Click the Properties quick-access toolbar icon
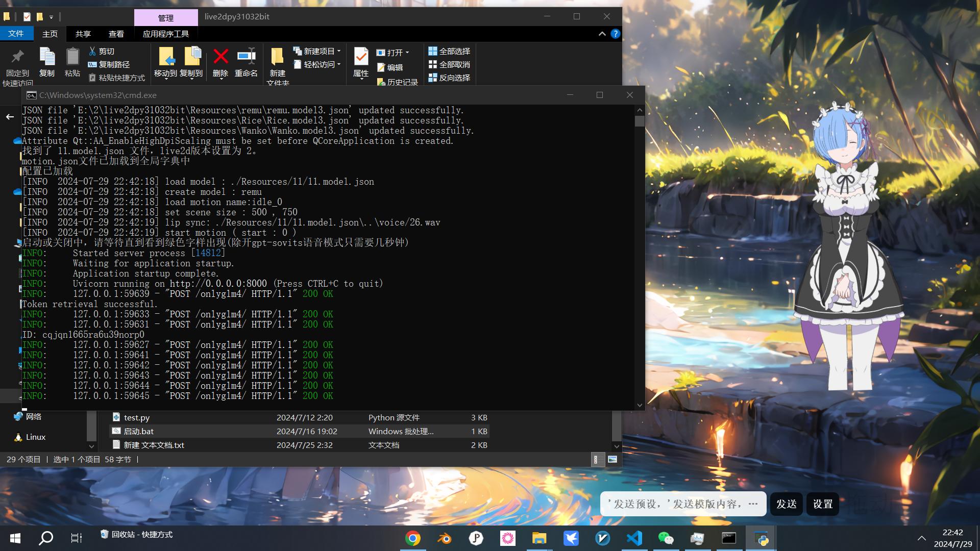This screenshot has height=551, width=980. pos(27,17)
